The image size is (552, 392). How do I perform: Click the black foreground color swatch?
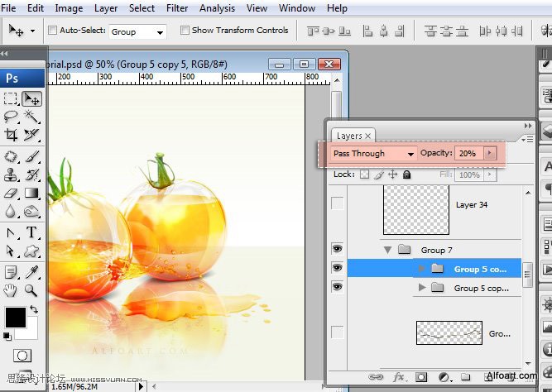click(16, 318)
